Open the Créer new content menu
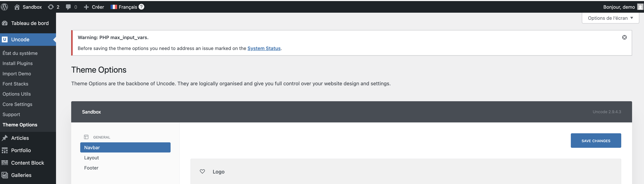 click(94, 7)
